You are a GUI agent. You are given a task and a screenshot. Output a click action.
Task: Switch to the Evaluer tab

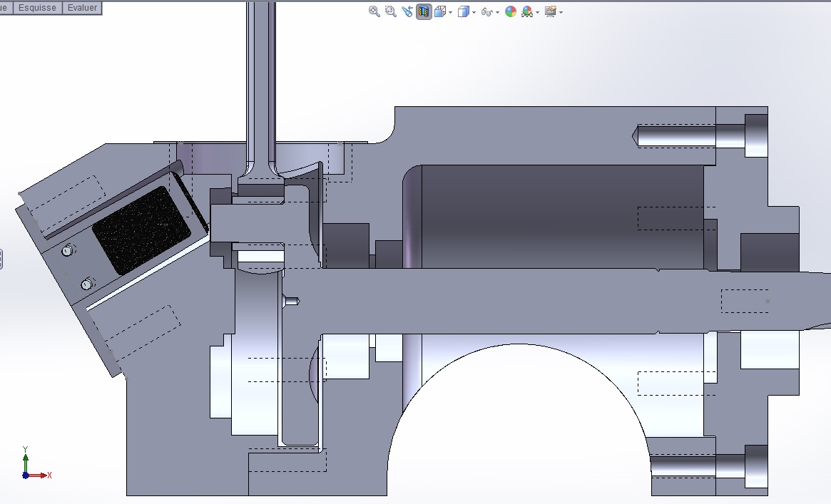[x=82, y=7]
